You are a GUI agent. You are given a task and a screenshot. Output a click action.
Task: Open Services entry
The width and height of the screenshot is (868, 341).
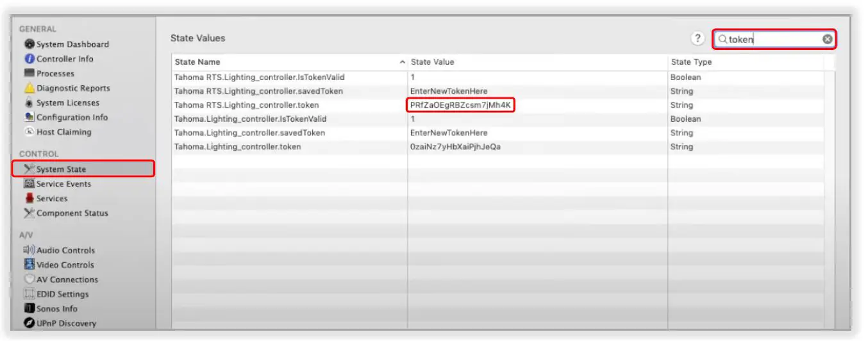point(52,199)
